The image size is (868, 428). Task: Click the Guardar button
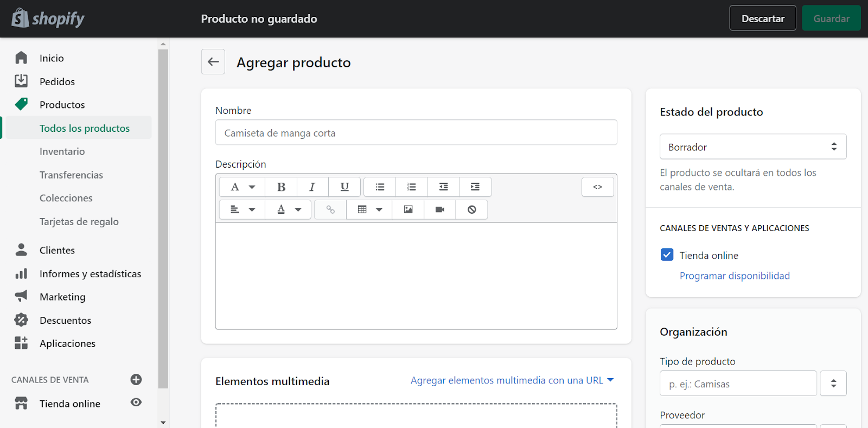point(831,18)
